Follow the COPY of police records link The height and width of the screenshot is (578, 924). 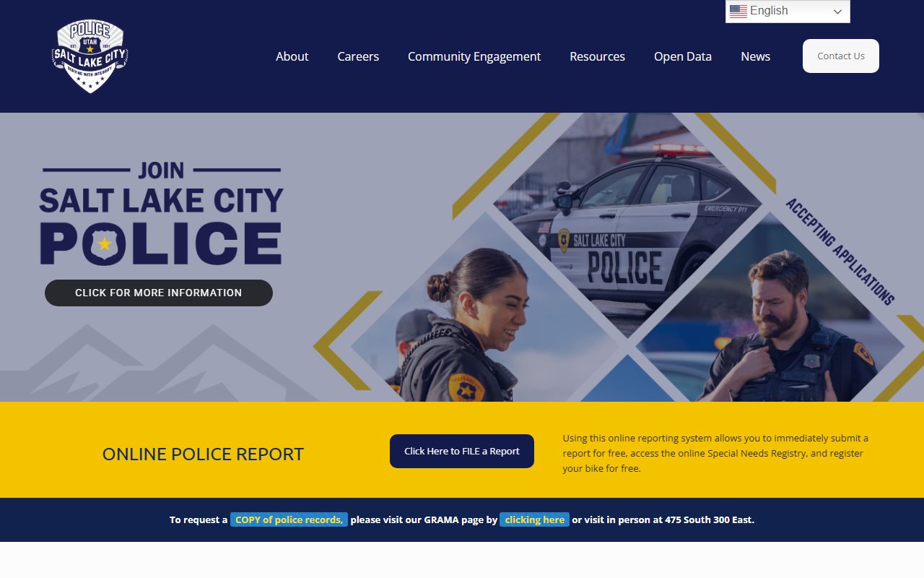tap(289, 519)
